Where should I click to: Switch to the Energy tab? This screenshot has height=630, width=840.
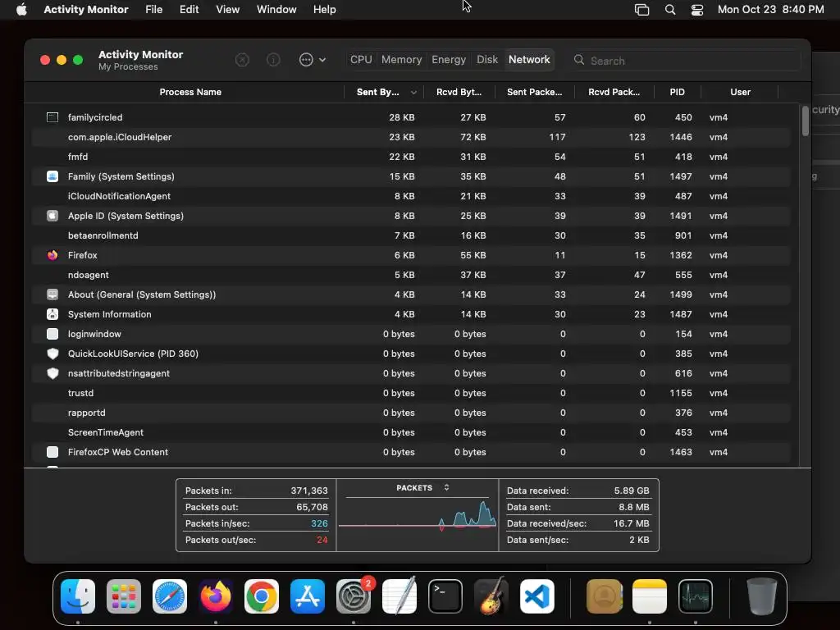(x=449, y=59)
